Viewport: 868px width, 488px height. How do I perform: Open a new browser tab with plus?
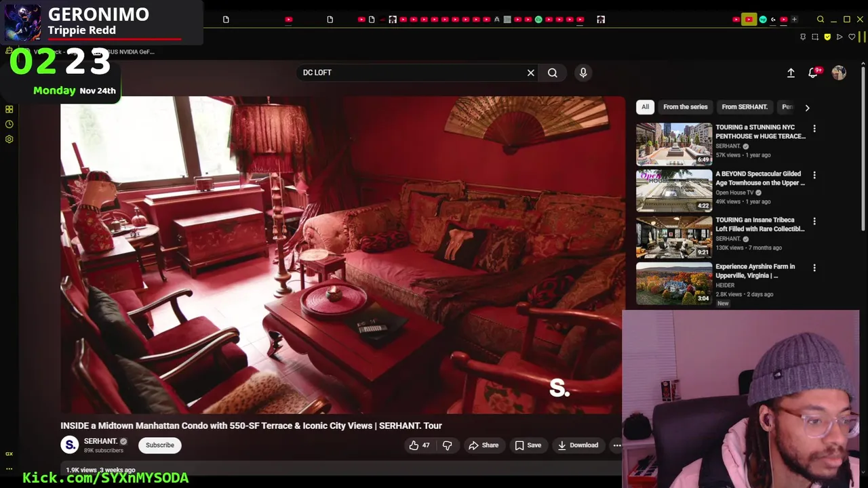click(794, 20)
